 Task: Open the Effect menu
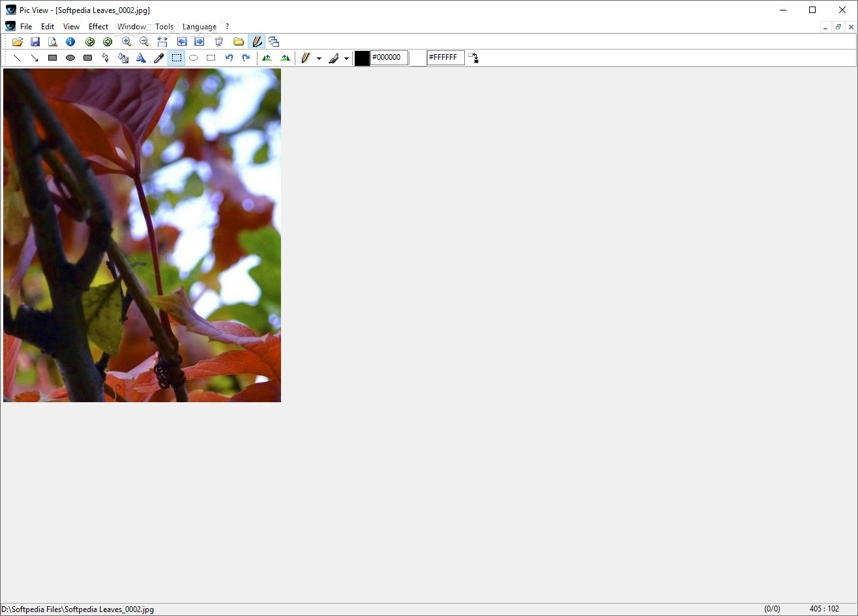point(98,27)
